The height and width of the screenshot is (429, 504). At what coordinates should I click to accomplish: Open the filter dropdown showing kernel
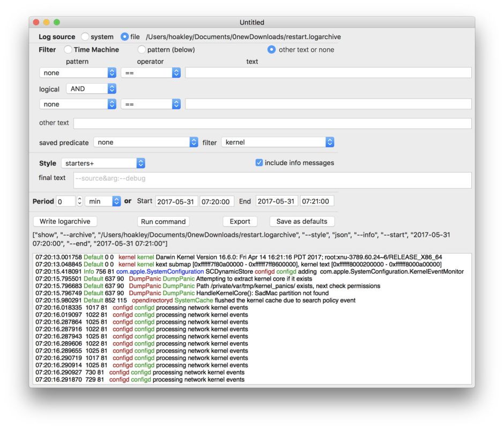(278, 142)
